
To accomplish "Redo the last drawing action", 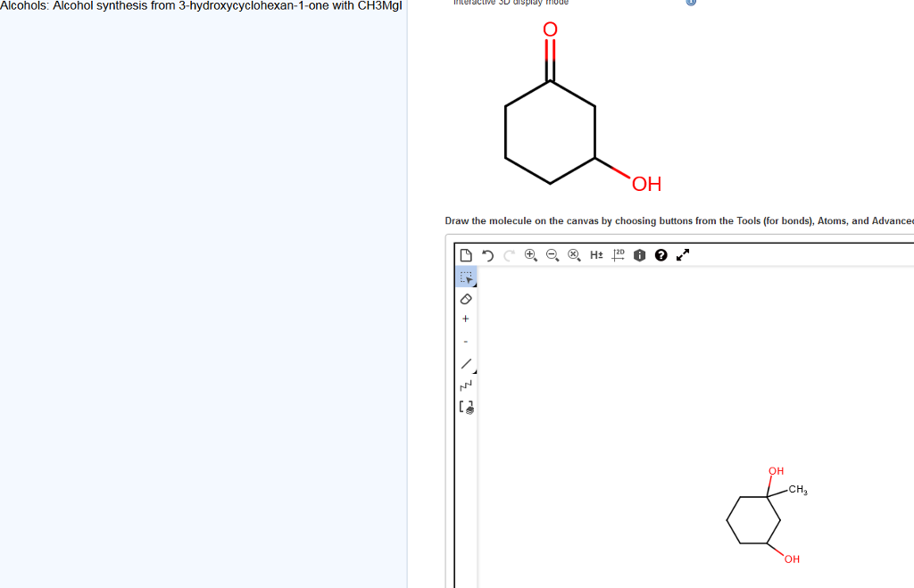I will [509, 255].
